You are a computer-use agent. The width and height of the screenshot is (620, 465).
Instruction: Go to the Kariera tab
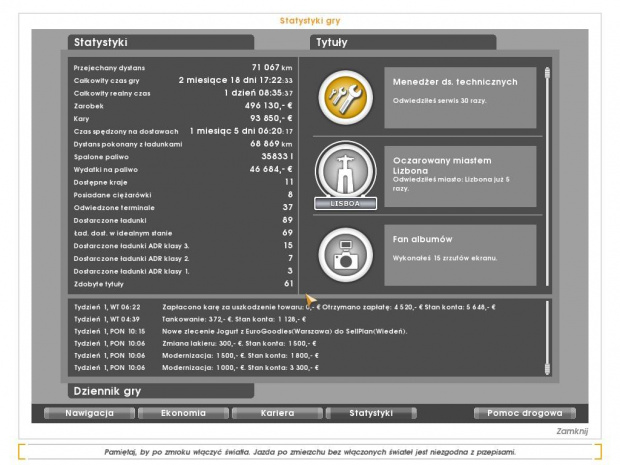276,413
